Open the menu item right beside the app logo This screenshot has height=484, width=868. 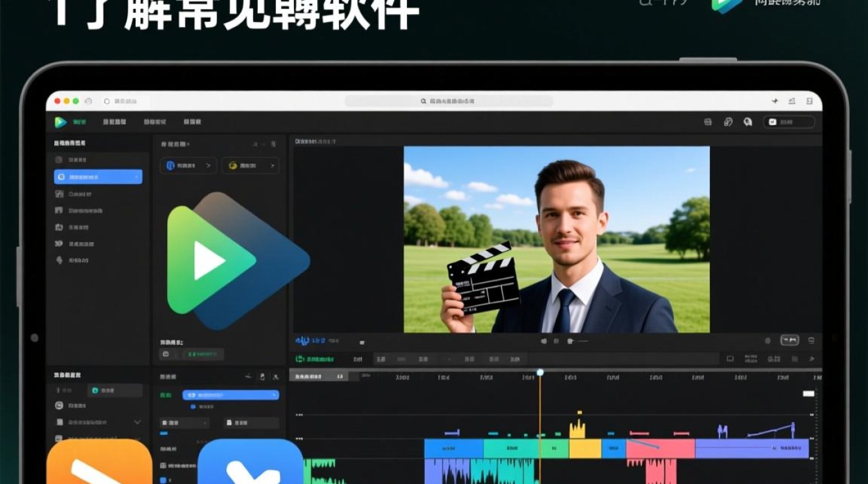click(79, 122)
